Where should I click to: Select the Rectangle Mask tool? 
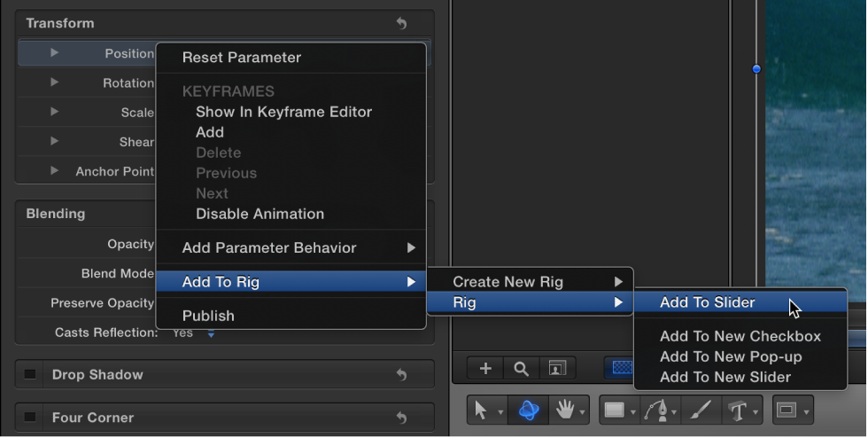point(787,411)
